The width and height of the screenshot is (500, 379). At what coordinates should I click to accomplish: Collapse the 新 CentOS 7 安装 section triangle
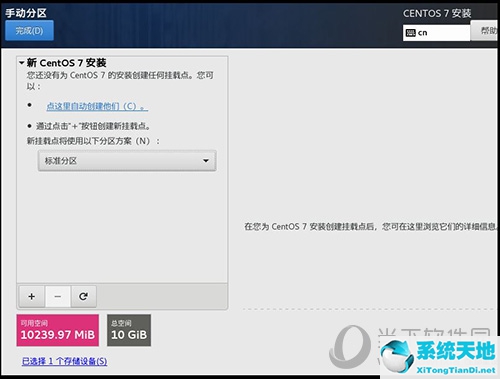(x=22, y=63)
